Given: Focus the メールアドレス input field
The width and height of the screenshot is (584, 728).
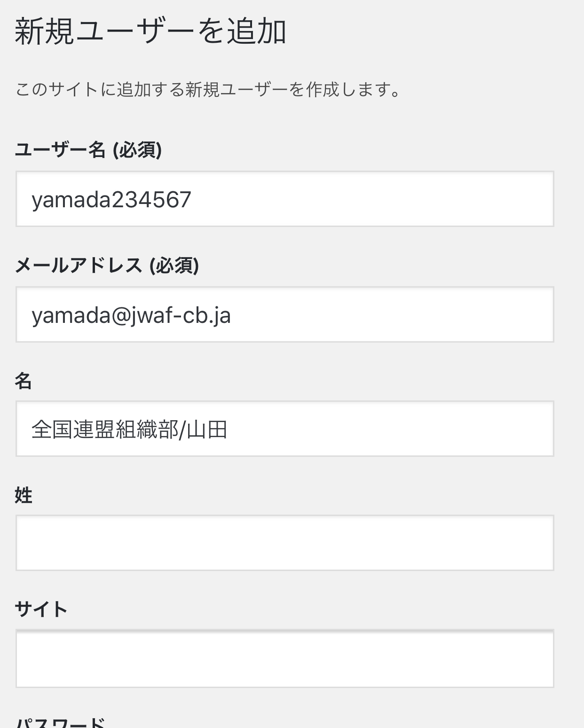Looking at the screenshot, I should click(x=284, y=314).
